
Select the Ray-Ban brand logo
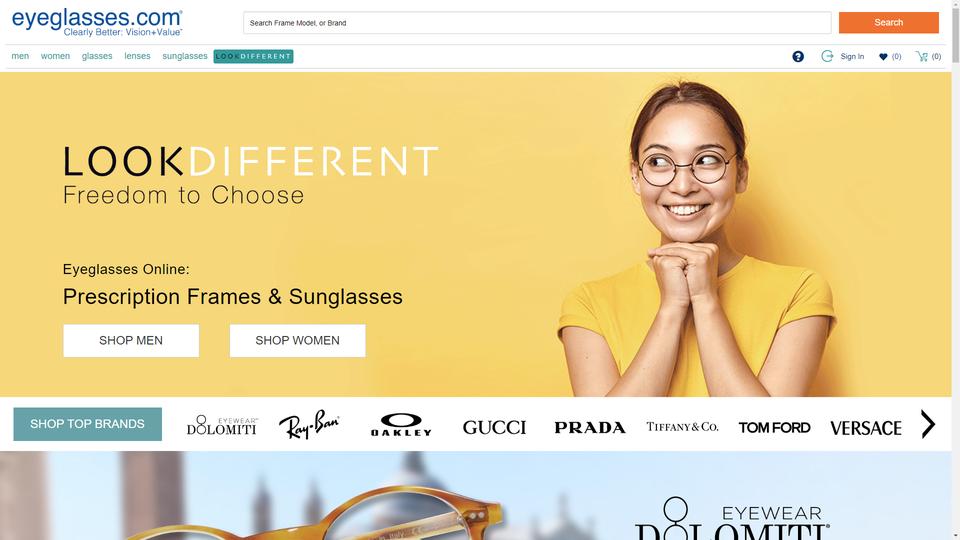pyautogui.click(x=309, y=424)
